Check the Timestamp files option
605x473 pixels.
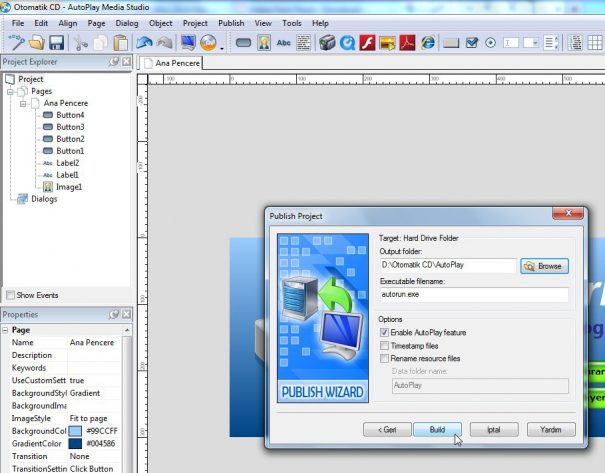coord(384,345)
